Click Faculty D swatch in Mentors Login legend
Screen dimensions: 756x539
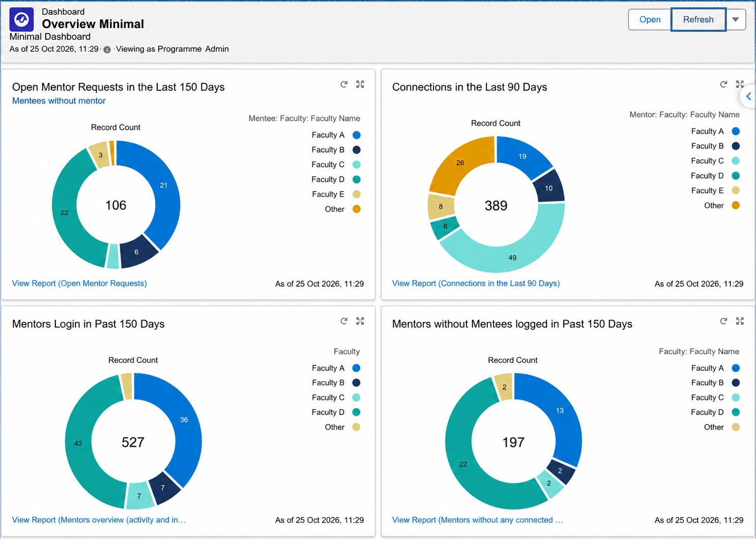(x=356, y=412)
